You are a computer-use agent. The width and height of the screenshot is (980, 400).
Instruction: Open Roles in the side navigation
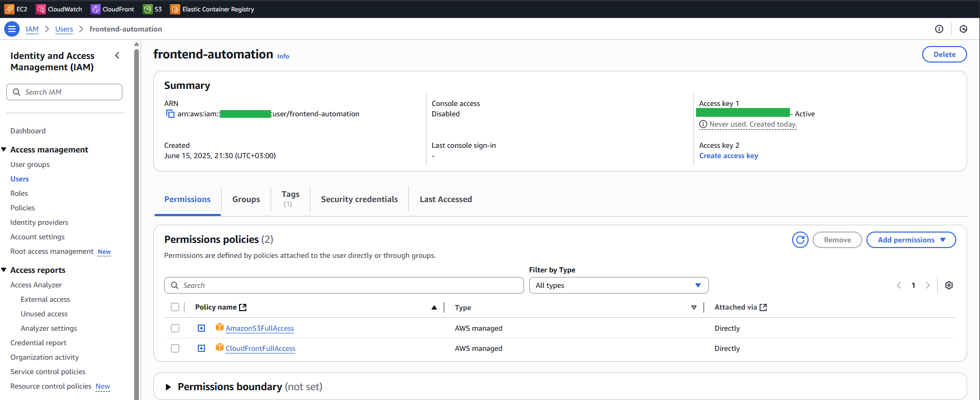[19, 193]
